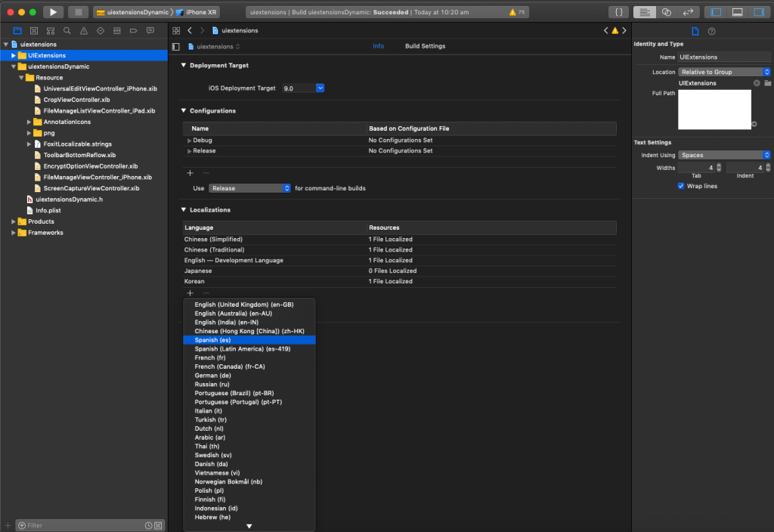Expand the Debug configuration row

pos(189,141)
